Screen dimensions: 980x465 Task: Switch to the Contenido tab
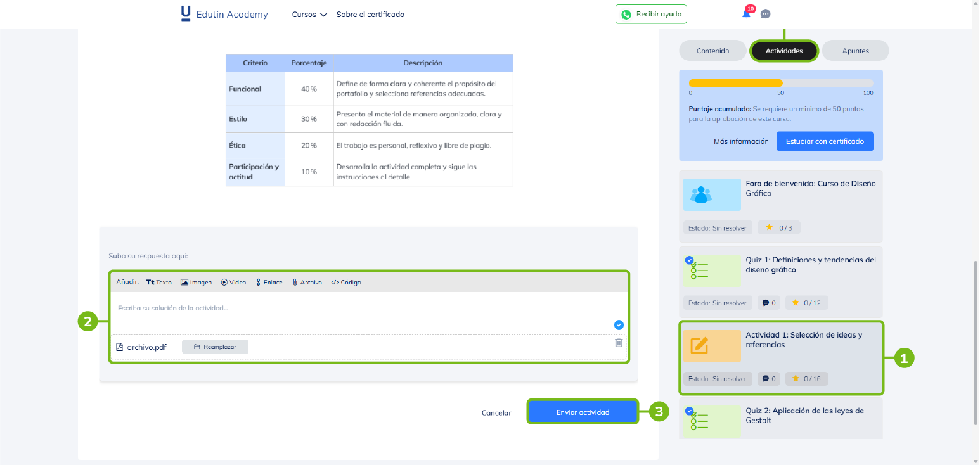click(x=712, y=51)
